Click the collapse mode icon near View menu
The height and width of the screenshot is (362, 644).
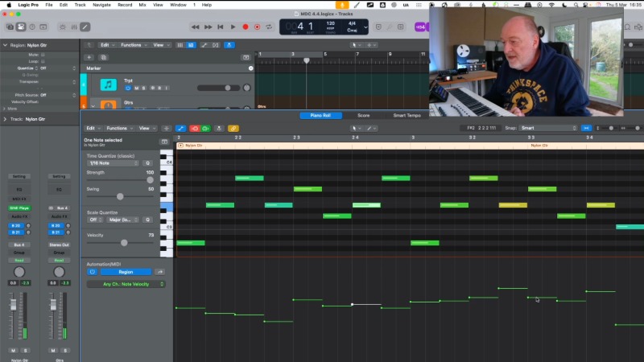point(167,129)
